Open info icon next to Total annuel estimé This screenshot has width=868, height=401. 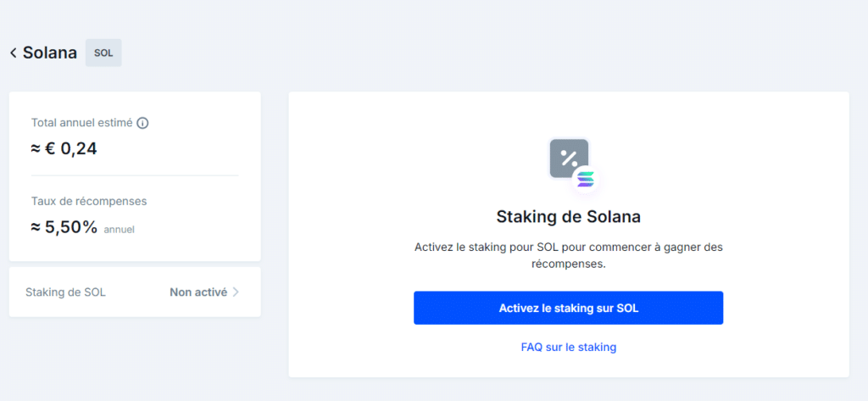pyautogui.click(x=142, y=123)
